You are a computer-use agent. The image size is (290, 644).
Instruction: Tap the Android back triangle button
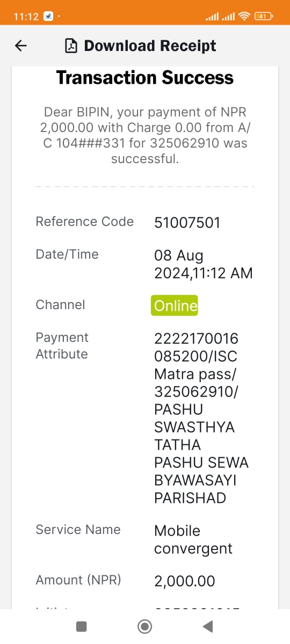point(208,626)
